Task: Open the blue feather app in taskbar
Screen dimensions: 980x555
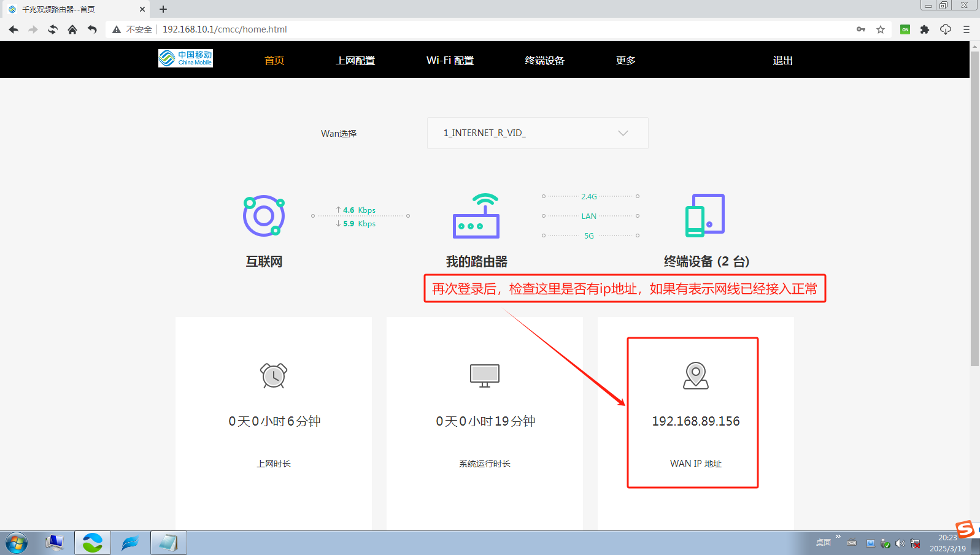Action: (130, 543)
